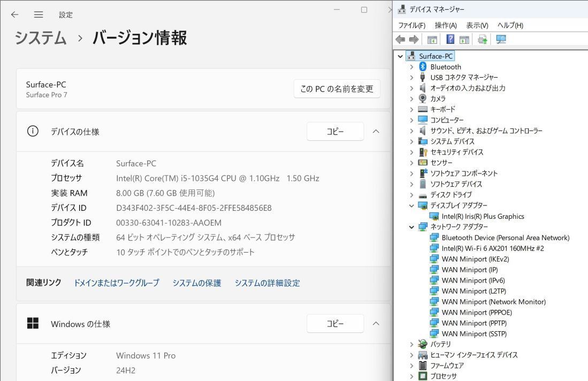Click the blue help question-mark toolbar icon
Screen dimensions: 588x381
pyautogui.click(x=450, y=40)
